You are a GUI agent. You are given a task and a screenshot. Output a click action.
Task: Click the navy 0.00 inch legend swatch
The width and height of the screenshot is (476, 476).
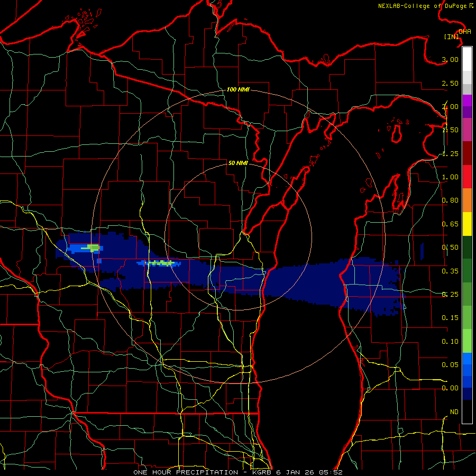[467, 394]
